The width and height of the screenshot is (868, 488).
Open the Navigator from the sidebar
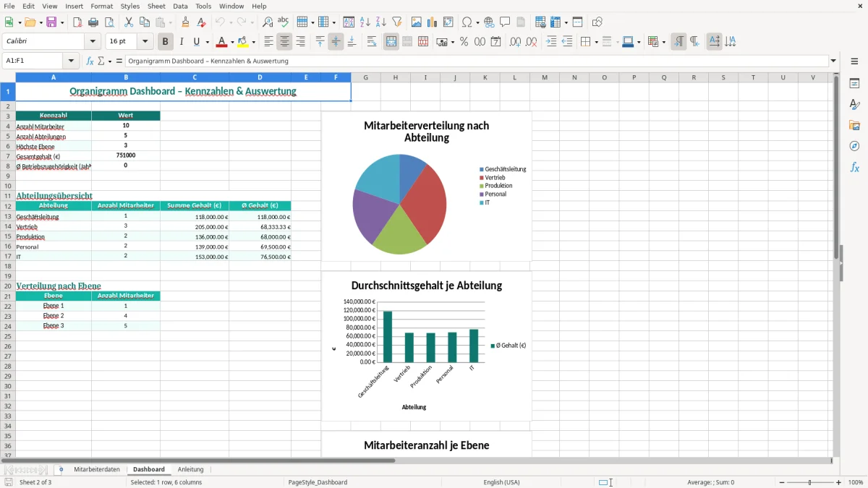point(854,146)
